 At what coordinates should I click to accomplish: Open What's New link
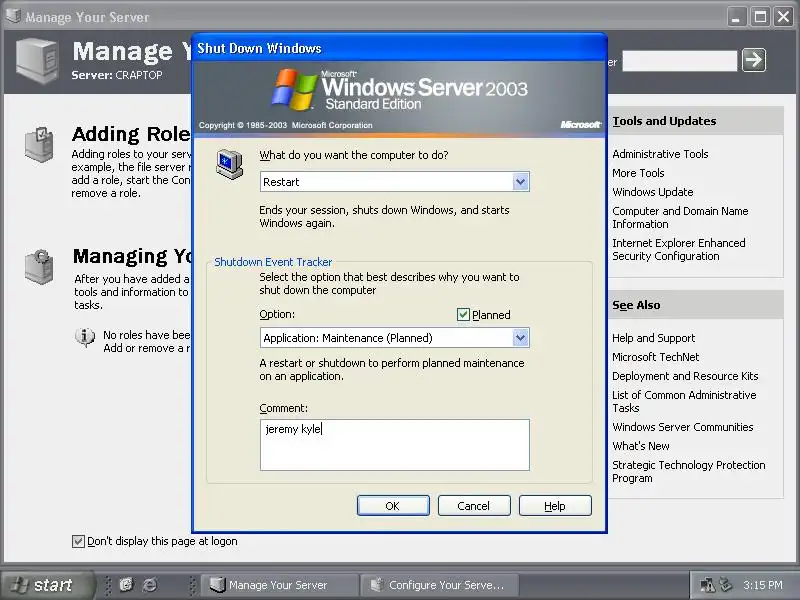click(x=641, y=446)
